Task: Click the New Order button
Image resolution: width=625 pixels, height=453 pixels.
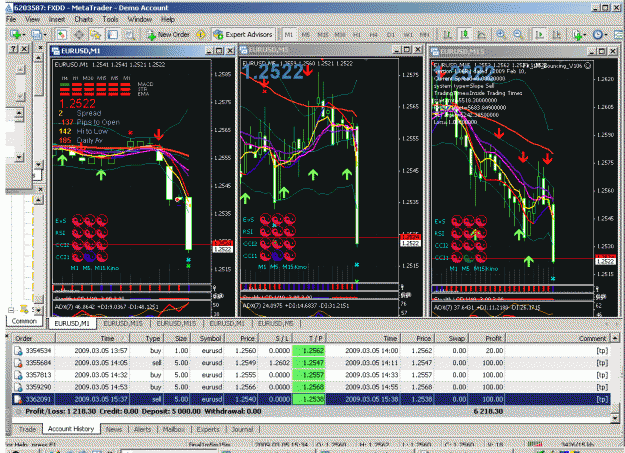Action: click(168, 35)
